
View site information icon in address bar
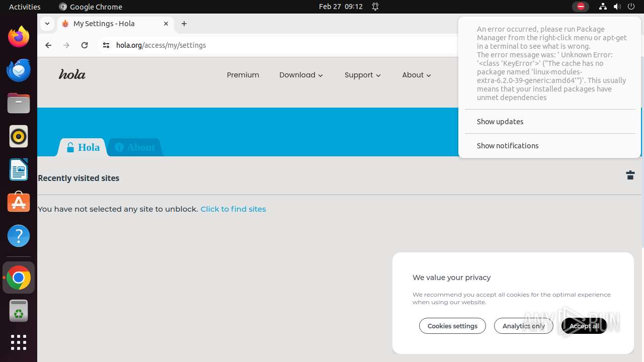click(106, 45)
